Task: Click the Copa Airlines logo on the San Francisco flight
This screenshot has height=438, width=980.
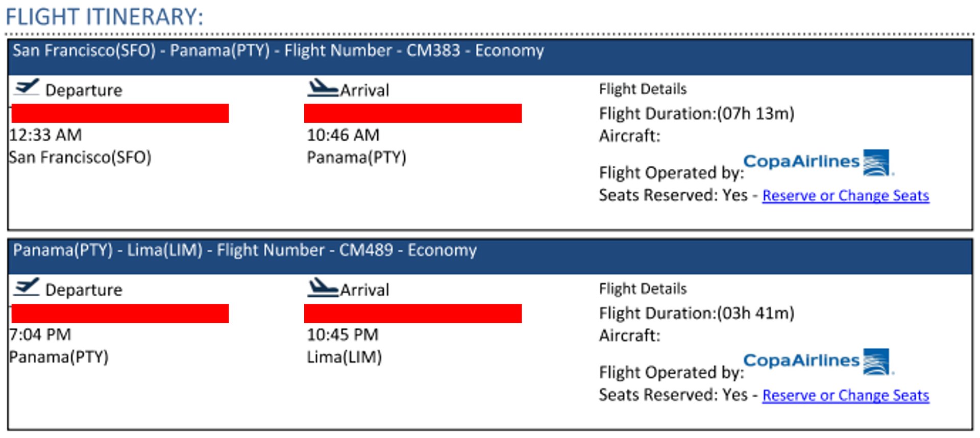Action: (818, 162)
